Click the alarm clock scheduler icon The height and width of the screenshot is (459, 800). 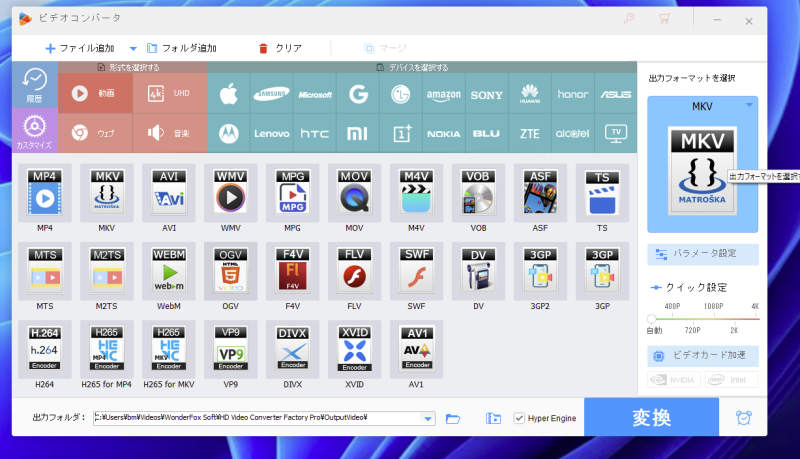pyautogui.click(x=743, y=418)
